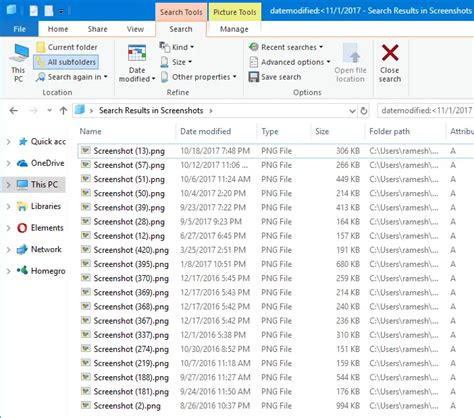
Task: Click the datemodified search box
Action: coord(426,111)
